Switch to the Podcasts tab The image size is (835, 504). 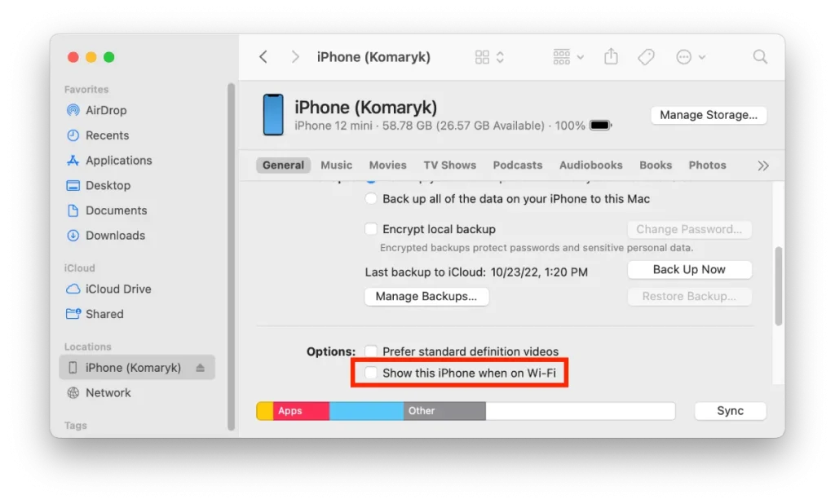click(x=518, y=166)
